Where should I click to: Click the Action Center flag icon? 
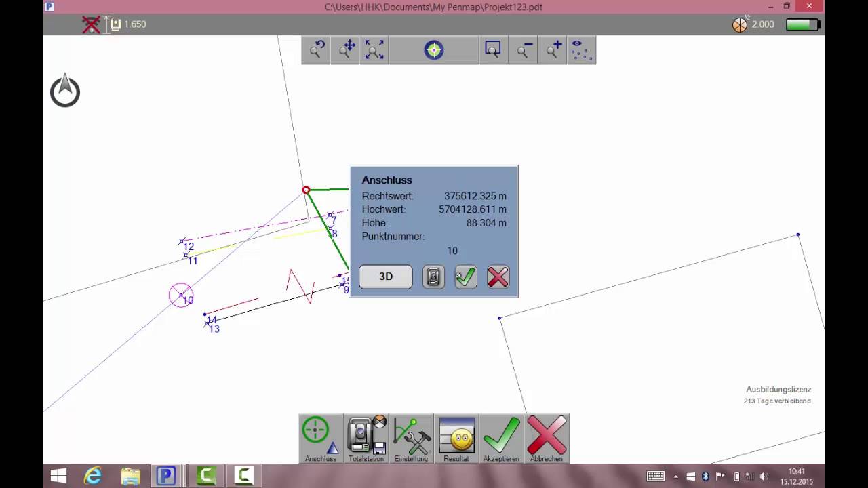coord(720,476)
